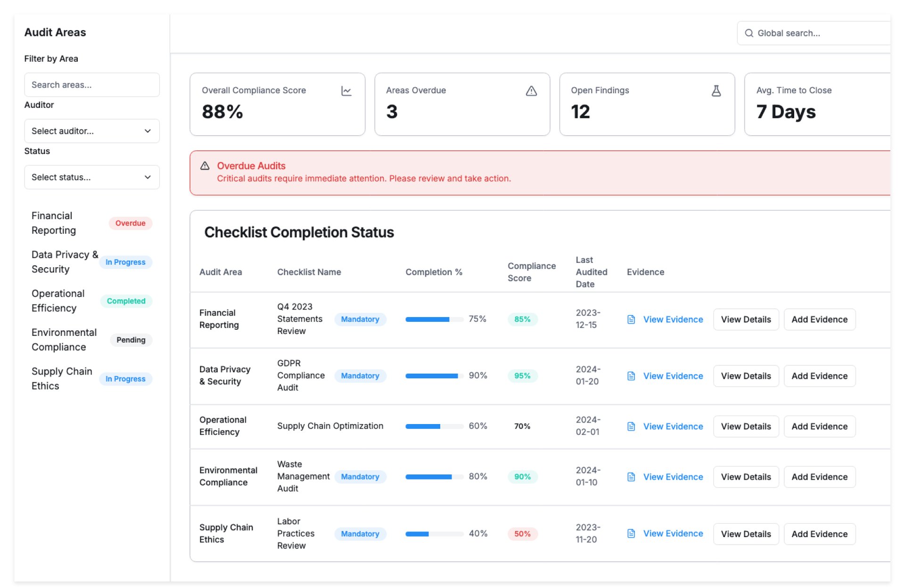Click Add Evidence for Labor Practices Review
Image resolution: width=905 pixels, height=588 pixels.
pyautogui.click(x=819, y=534)
